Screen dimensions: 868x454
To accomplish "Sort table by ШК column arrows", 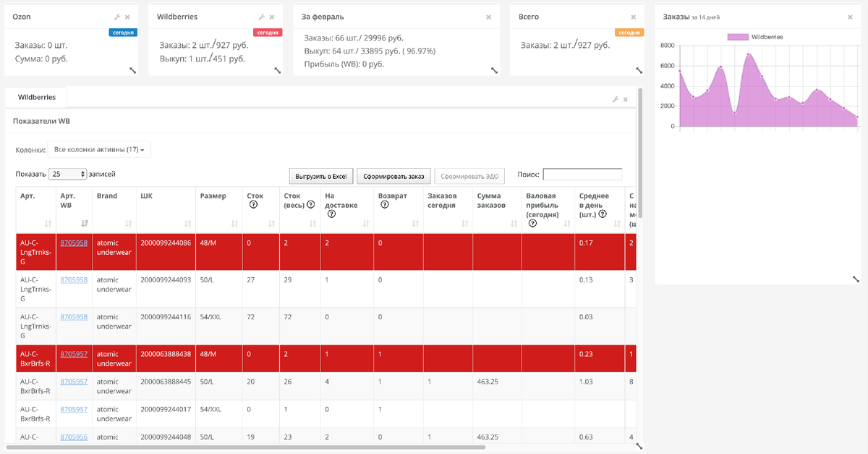I will pyautogui.click(x=187, y=224).
